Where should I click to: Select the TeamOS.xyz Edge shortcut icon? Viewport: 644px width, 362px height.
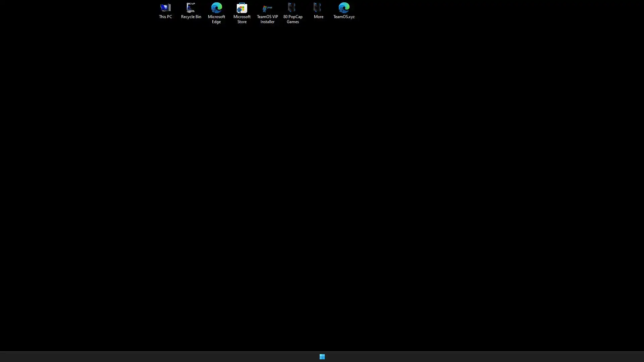pyautogui.click(x=344, y=8)
